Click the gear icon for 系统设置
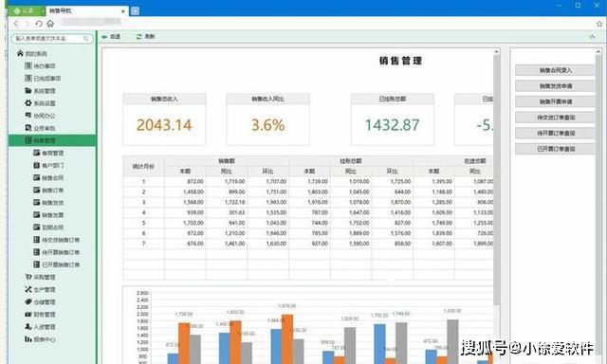Viewport: 607px width, 364px height. pyautogui.click(x=28, y=103)
